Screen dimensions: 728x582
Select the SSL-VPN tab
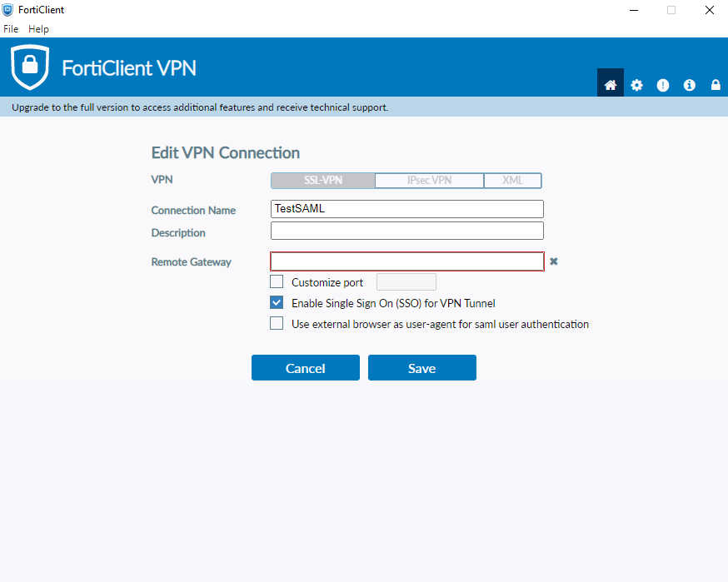[x=321, y=180]
